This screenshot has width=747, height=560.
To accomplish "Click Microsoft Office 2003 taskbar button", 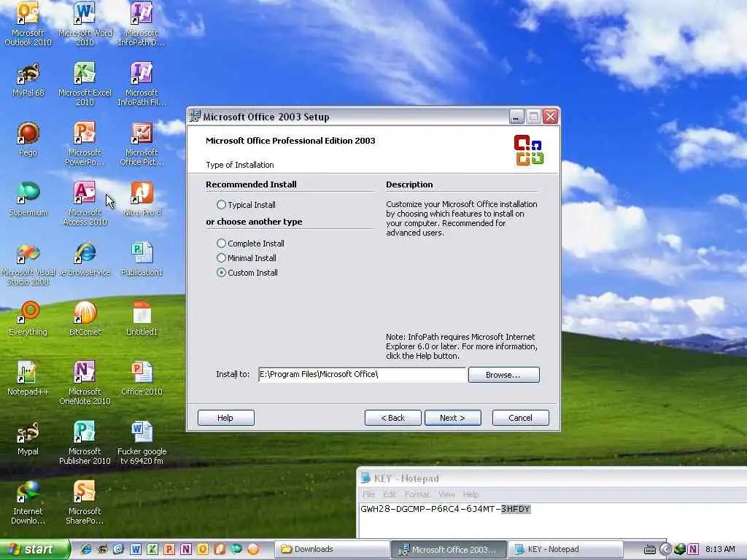I will [x=449, y=549].
